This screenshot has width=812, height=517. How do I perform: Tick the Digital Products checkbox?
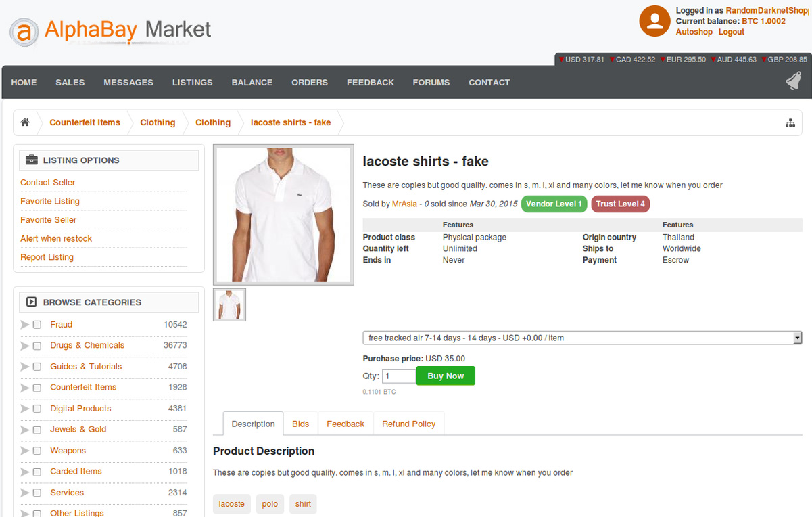(37, 409)
